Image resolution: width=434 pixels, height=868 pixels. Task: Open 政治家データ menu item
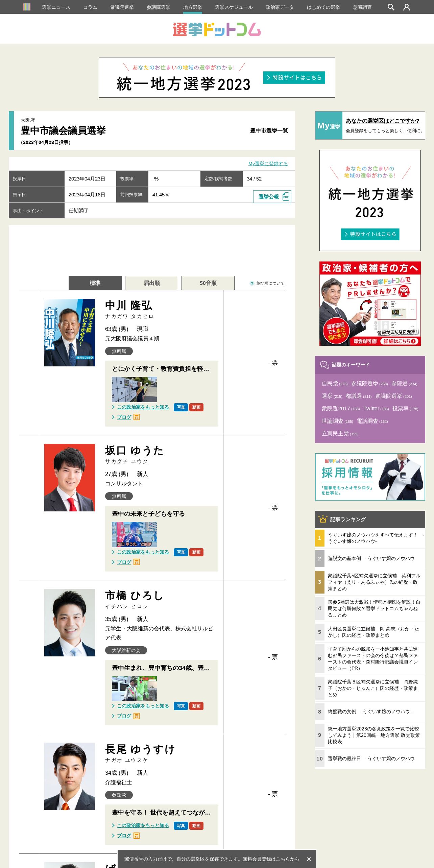point(280,7)
